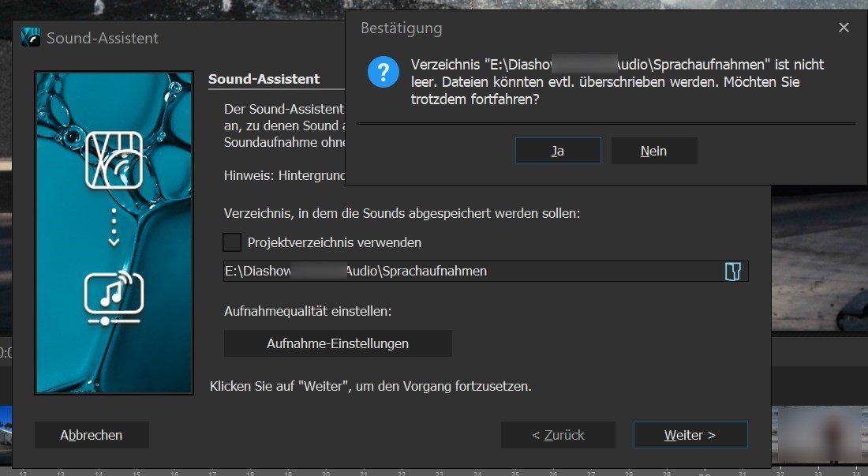868x476 pixels.
Task: Cancel the wizard with Abbrechen
Action: click(x=92, y=435)
